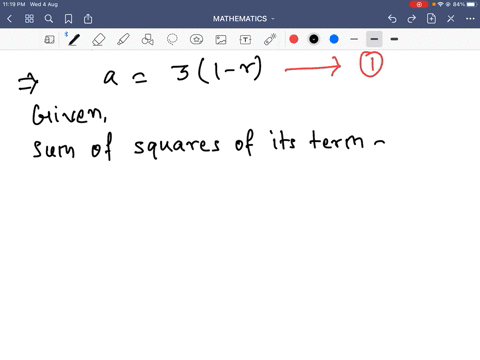Open the more options ellipsis menu
The height and width of the screenshot is (360, 480).
[x=470, y=19]
